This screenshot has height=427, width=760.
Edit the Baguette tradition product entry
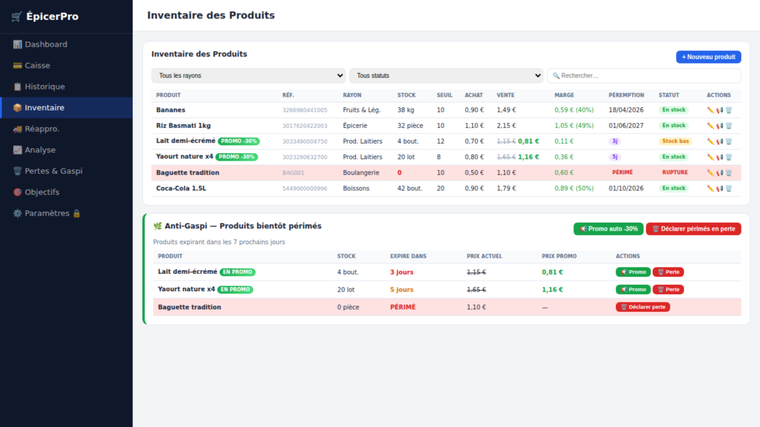(x=710, y=173)
